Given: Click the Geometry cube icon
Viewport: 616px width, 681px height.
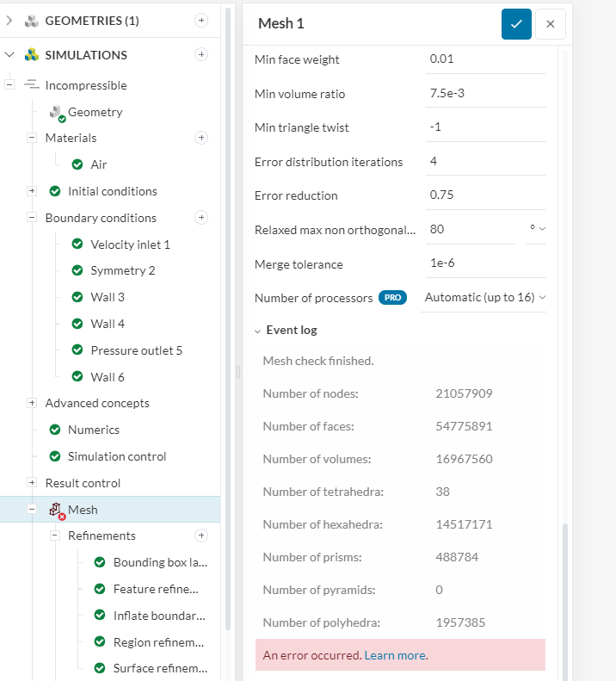Looking at the screenshot, I should (57, 112).
